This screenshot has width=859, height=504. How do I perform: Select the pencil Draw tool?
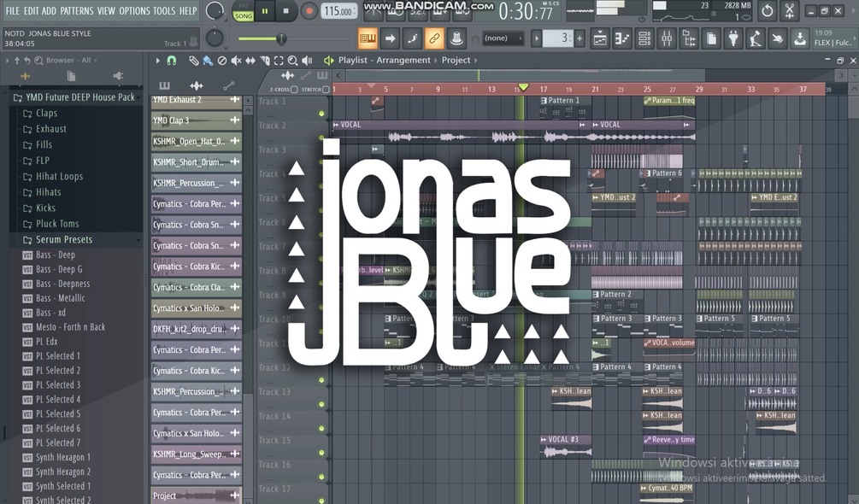click(x=193, y=60)
